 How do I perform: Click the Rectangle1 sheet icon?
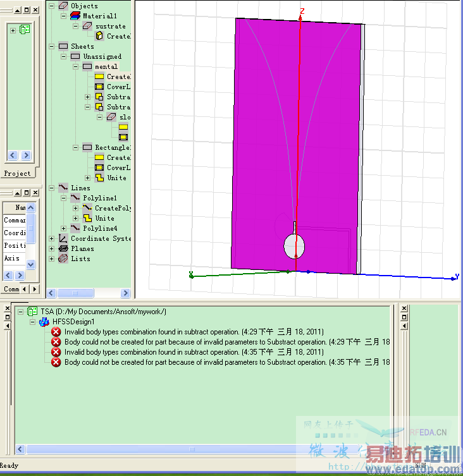click(x=87, y=147)
